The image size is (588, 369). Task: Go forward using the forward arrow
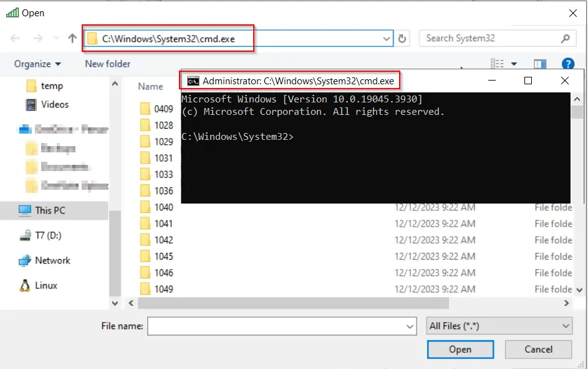point(38,38)
